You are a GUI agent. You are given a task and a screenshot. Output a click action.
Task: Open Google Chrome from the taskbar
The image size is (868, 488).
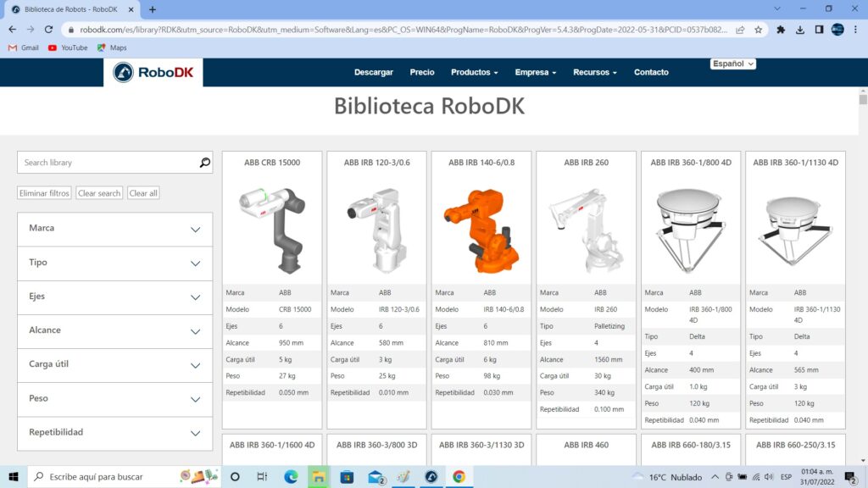[x=459, y=477]
